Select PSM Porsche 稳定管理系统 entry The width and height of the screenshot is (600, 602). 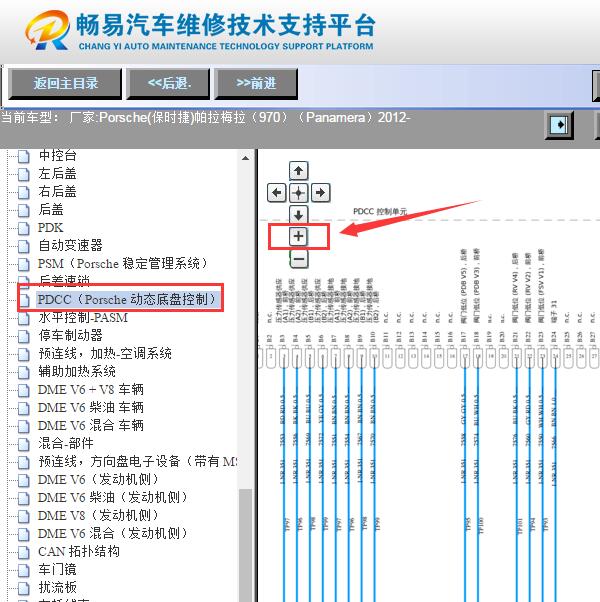click(x=122, y=263)
